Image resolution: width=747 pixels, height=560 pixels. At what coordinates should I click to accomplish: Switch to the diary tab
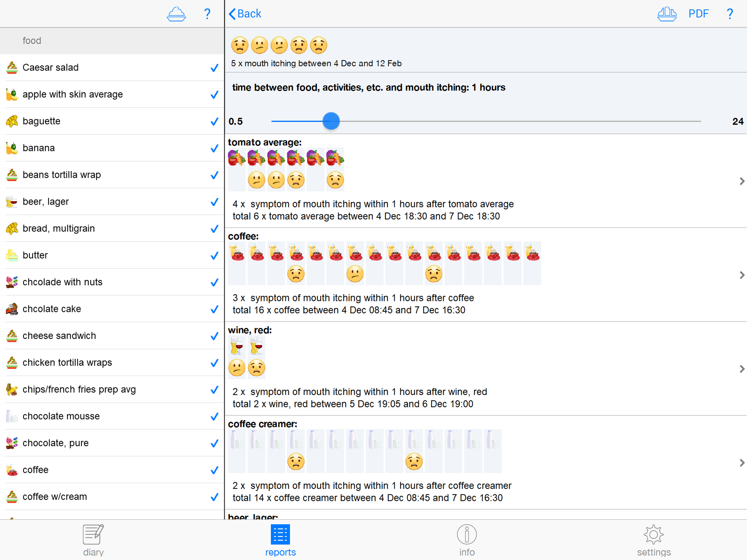point(94,540)
